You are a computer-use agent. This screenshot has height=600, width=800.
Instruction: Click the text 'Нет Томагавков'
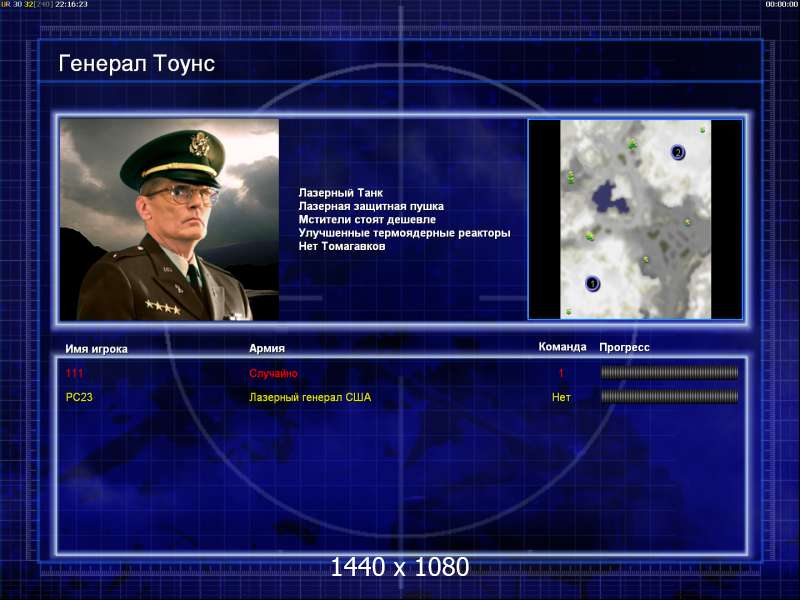click(342, 246)
